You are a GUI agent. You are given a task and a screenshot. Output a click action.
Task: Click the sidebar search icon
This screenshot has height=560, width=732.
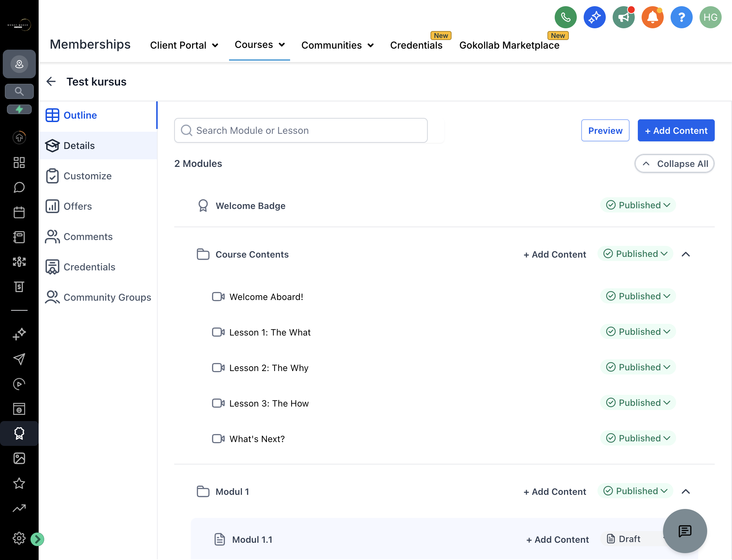[19, 91]
